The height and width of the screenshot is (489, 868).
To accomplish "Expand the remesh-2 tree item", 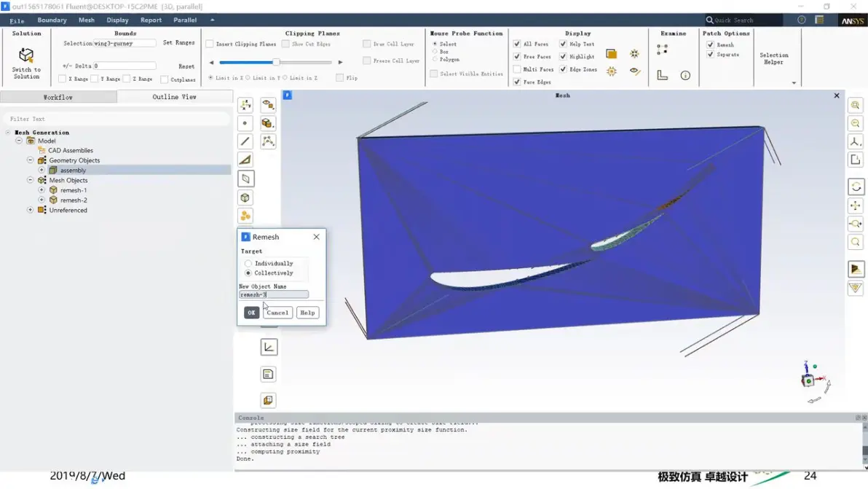I will (x=42, y=200).
